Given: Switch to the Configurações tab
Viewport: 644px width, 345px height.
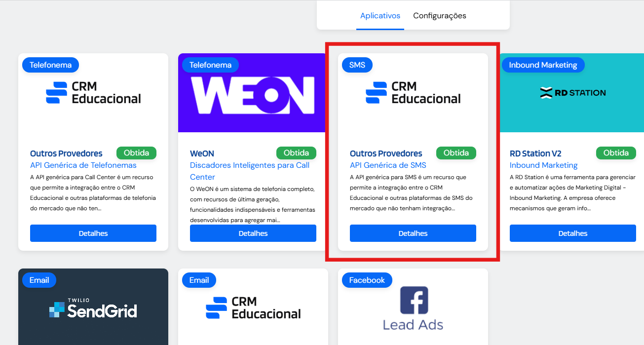Looking at the screenshot, I should click(440, 16).
